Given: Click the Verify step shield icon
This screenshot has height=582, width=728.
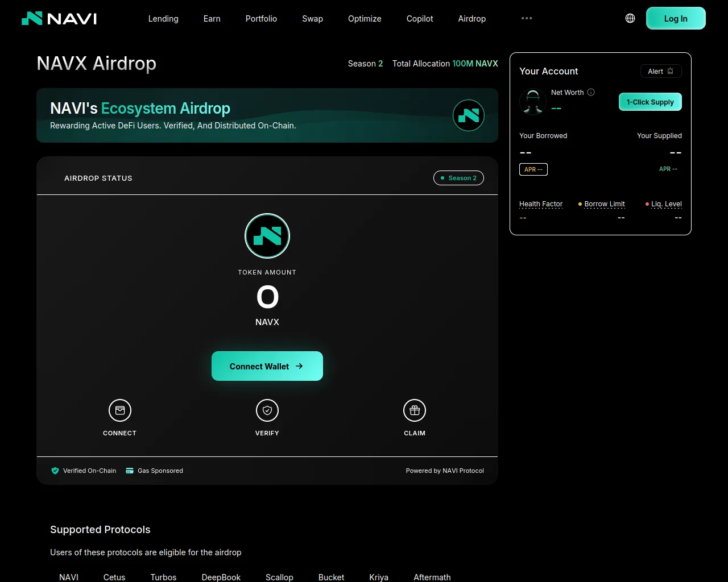Looking at the screenshot, I should click(x=267, y=410).
